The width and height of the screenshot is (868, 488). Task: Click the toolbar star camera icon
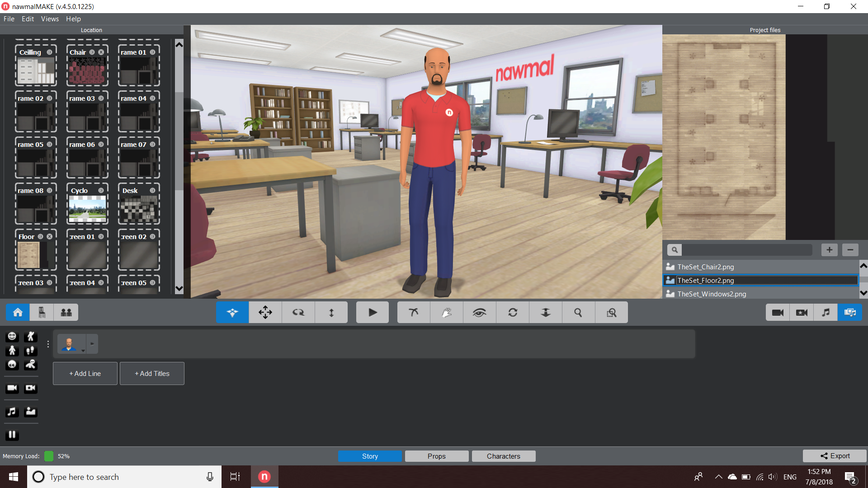802,312
